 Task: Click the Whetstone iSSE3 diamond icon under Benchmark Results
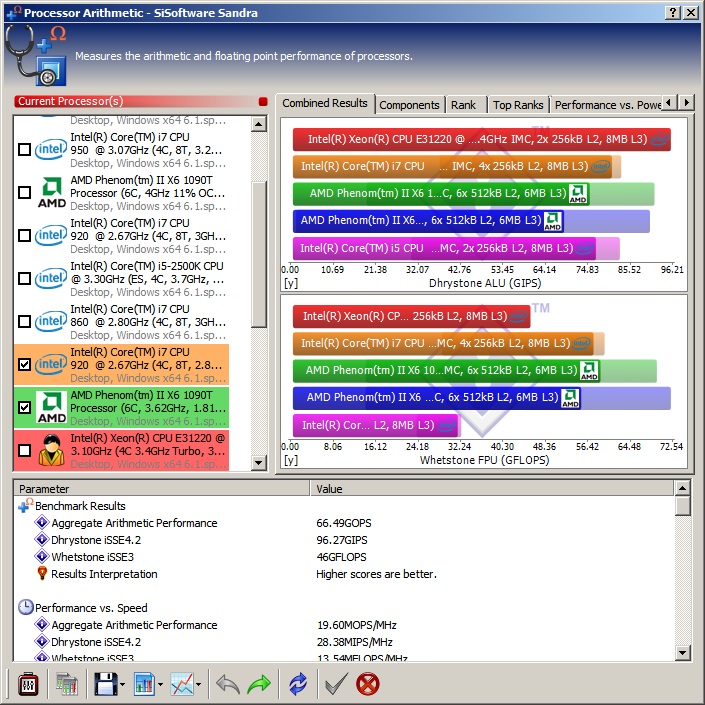[x=42, y=556]
